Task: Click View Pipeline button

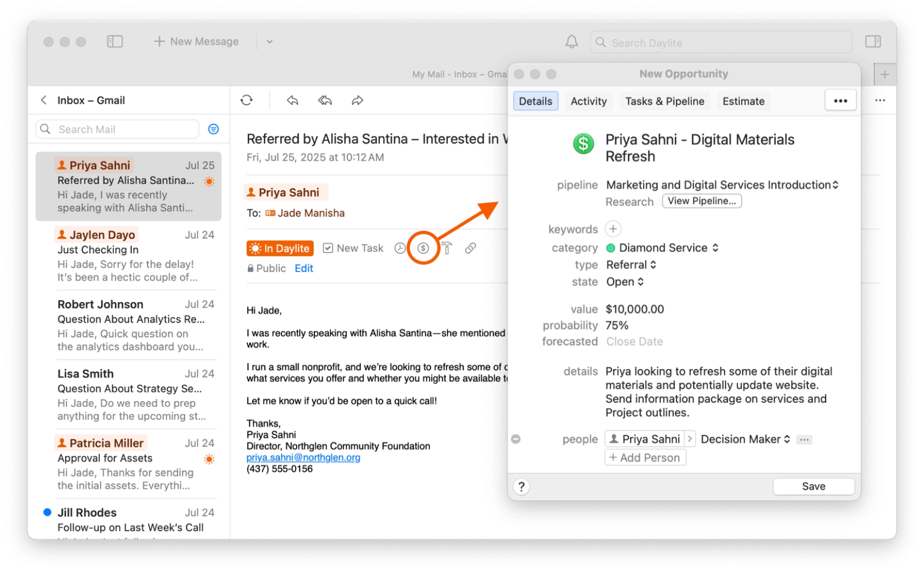Action: pos(702,201)
